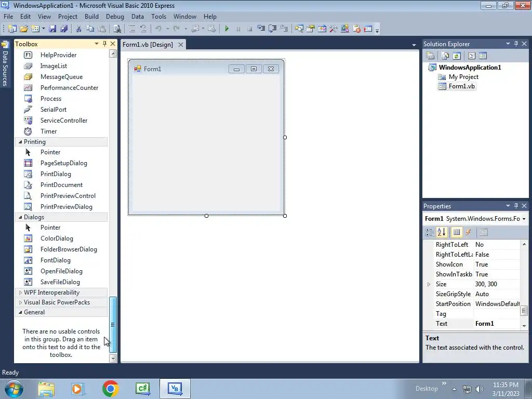The width and height of the screenshot is (532, 399).
Task: Click the Comment Out lines toolbar icon
Action: [x=132, y=29]
